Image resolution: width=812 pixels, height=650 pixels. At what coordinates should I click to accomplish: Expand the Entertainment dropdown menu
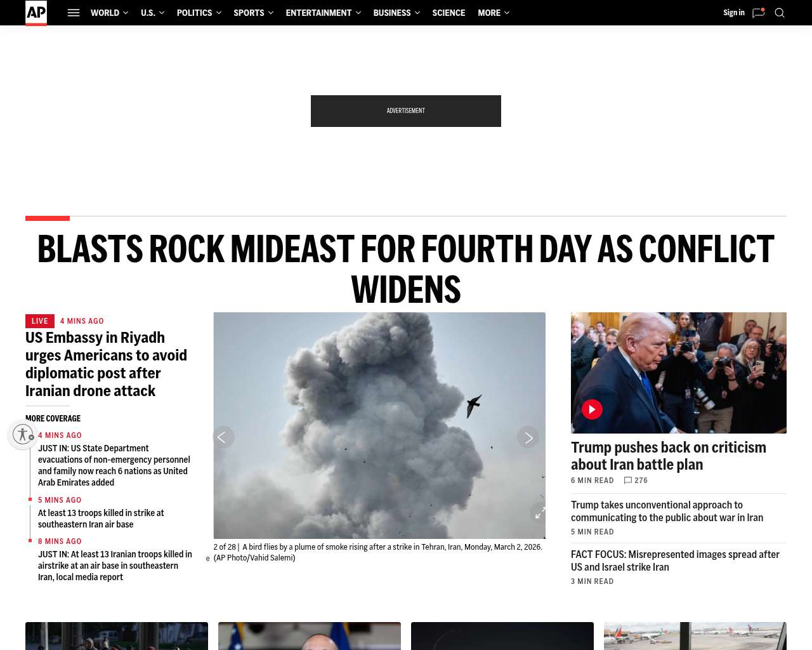click(323, 13)
